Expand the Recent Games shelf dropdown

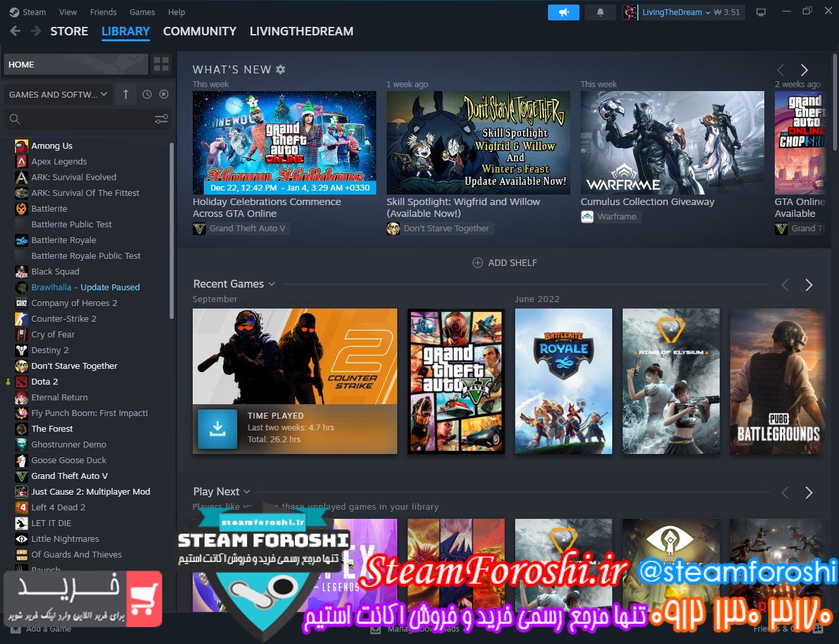(271, 284)
